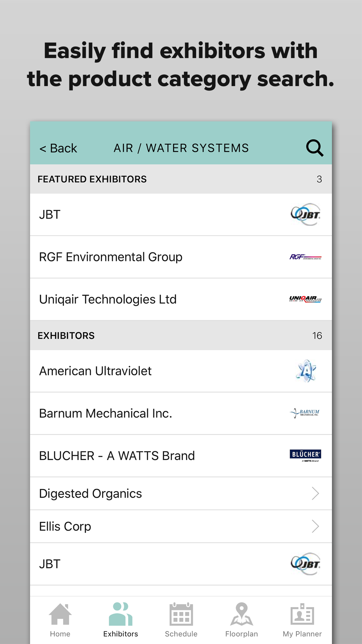Click the Air / Water Systems title
Screen dimensions: 362x644
(x=181, y=148)
